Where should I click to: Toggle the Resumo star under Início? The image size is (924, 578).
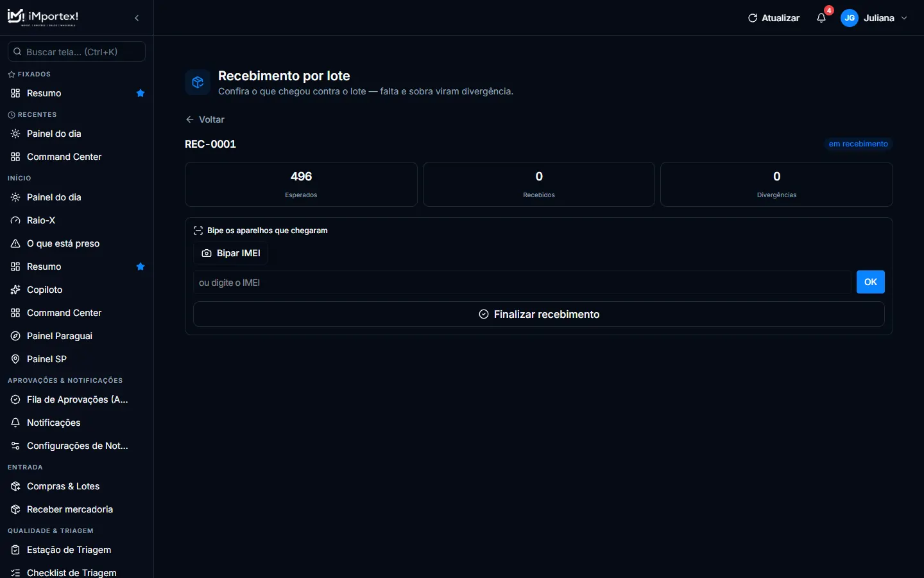tap(141, 267)
